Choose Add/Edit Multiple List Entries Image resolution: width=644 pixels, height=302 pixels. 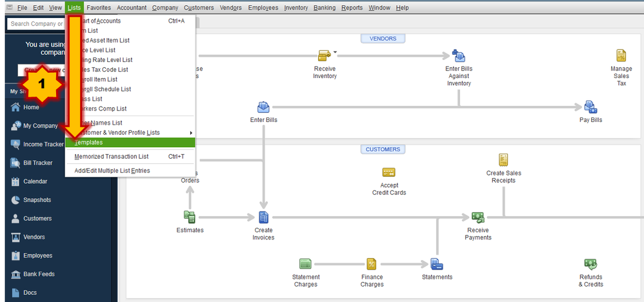(130, 170)
